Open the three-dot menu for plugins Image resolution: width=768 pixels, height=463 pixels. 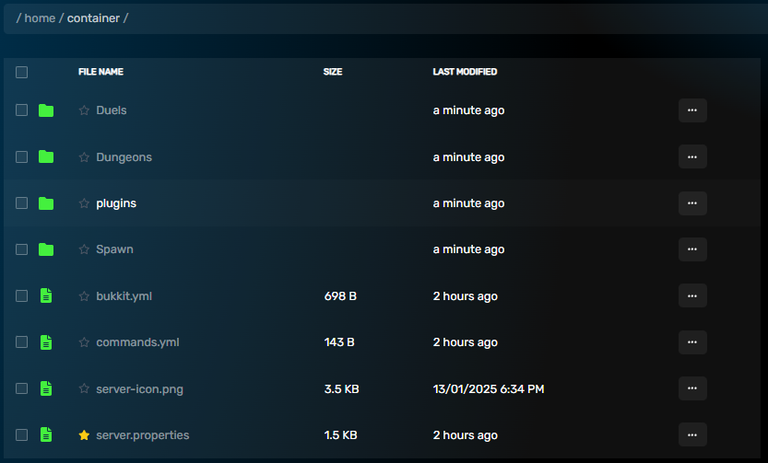(x=692, y=203)
